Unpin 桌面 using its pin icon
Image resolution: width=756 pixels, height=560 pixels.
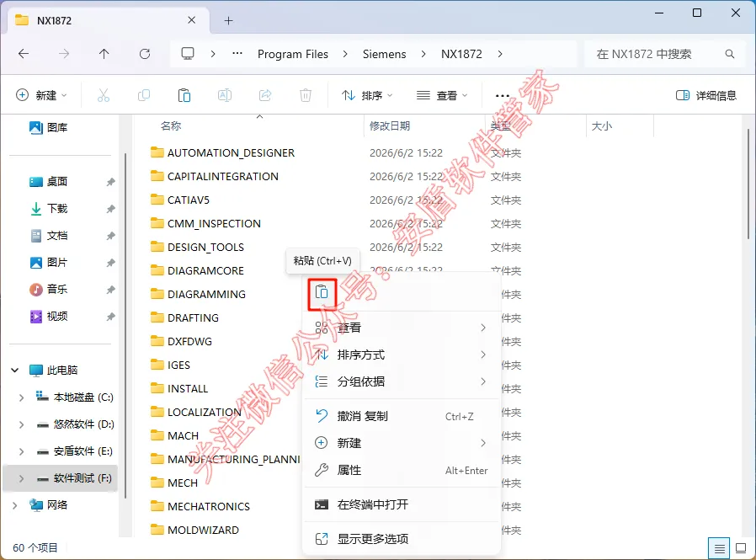111,182
